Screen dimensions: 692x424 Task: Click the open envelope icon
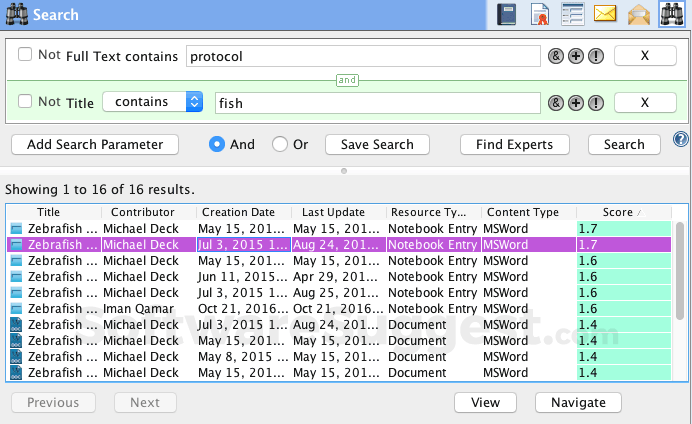coord(638,14)
